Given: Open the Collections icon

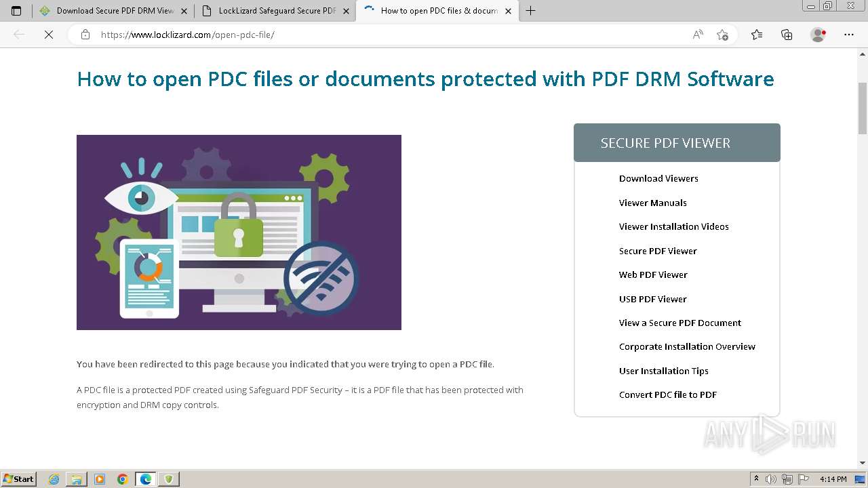Looking at the screenshot, I should coord(787,35).
